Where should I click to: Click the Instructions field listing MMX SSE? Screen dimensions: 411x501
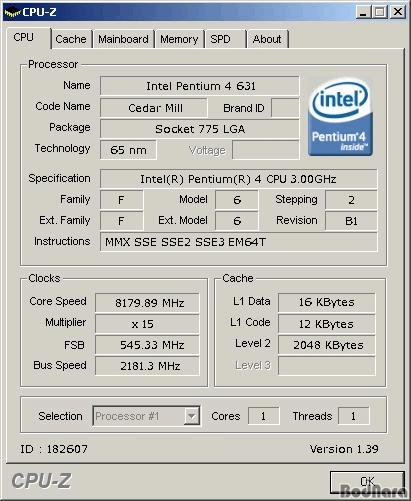pos(239,242)
